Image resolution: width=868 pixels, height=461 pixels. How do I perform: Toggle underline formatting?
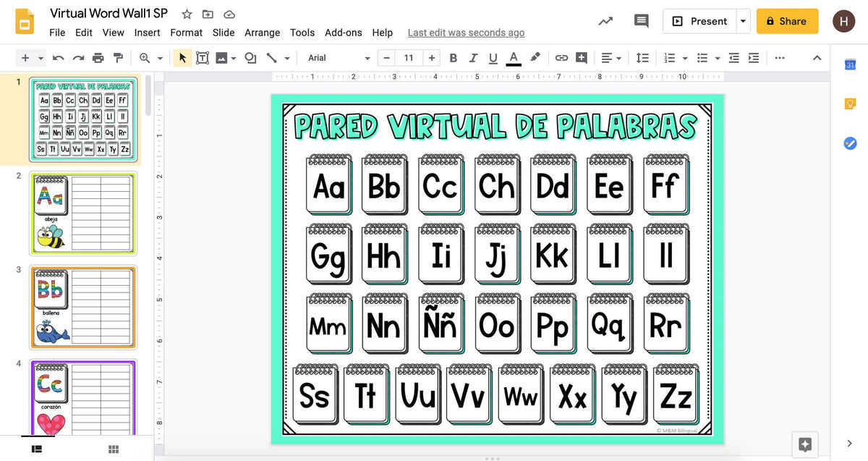pyautogui.click(x=493, y=58)
